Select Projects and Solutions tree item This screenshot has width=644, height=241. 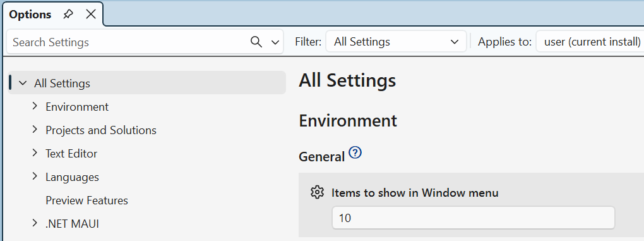tap(101, 130)
